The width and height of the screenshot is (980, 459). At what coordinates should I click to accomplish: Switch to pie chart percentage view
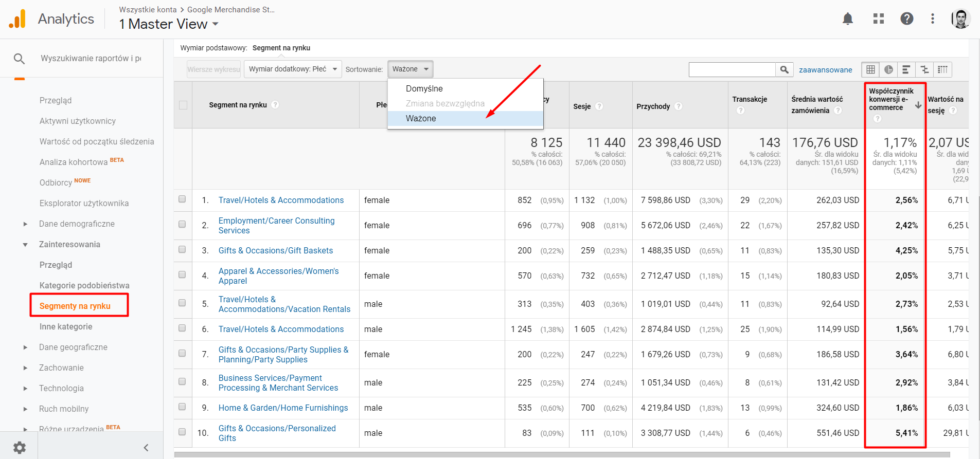pos(888,69)
